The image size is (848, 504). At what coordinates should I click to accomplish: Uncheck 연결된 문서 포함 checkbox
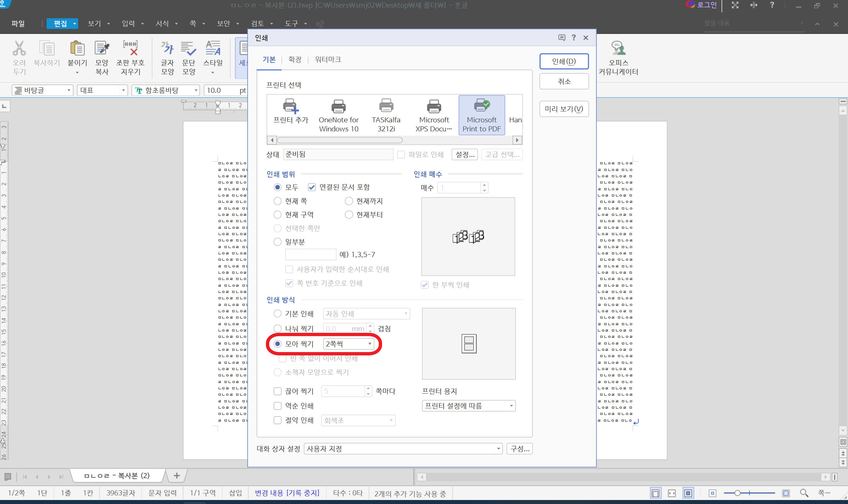tap(312, 187)
